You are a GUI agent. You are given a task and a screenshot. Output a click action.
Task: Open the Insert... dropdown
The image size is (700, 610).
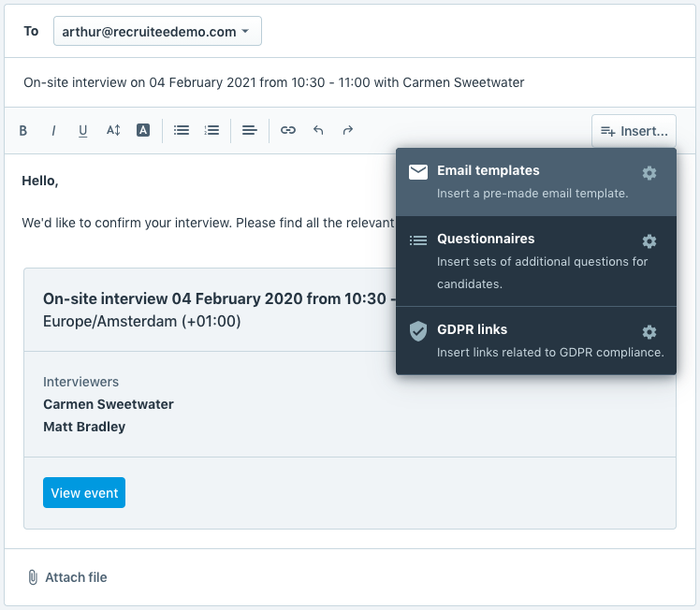(x=634, y=131)
